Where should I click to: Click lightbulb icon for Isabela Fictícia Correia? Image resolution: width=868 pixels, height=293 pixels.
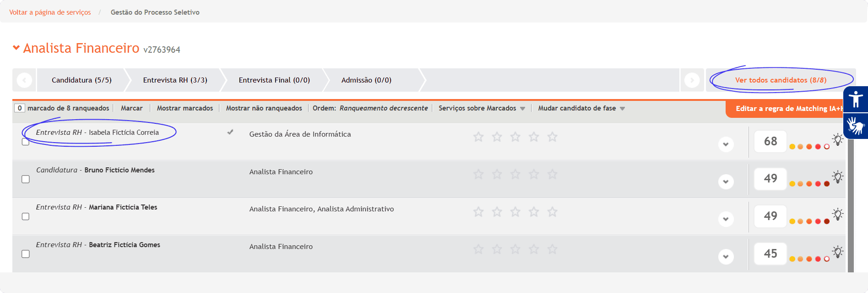pyautogui.click(x=837, y=139)
